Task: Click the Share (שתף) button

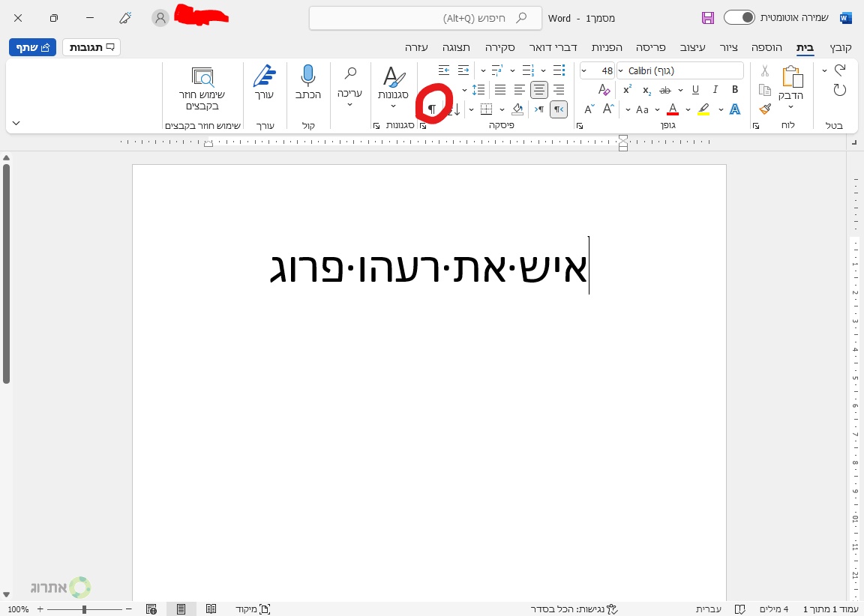Action: (x=32, y=47)
